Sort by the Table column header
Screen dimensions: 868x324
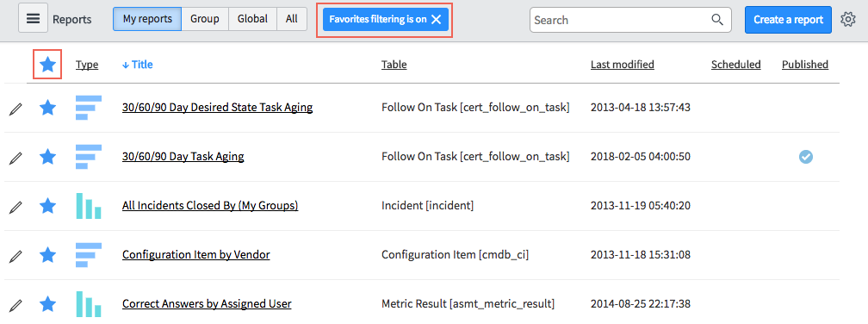[394, 65]
